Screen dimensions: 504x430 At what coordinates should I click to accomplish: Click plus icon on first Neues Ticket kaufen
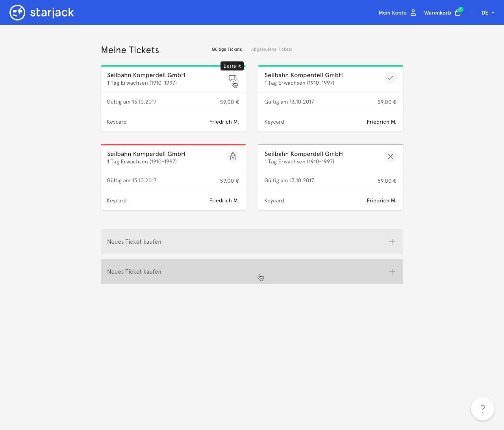pos(392,242)
